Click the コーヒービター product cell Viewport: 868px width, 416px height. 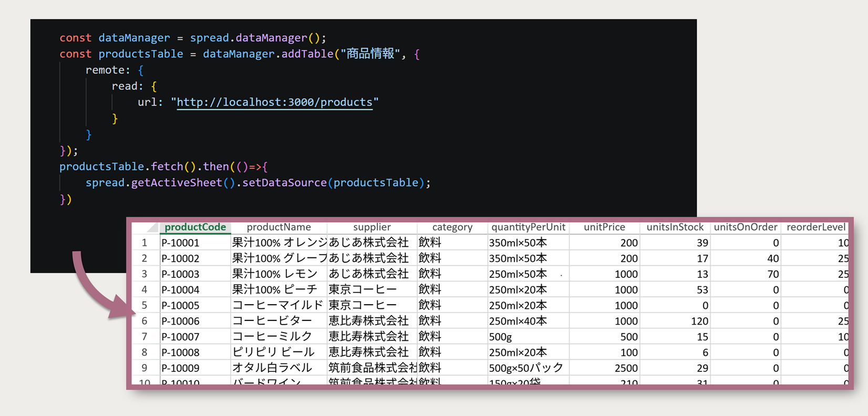click(279, 321)
